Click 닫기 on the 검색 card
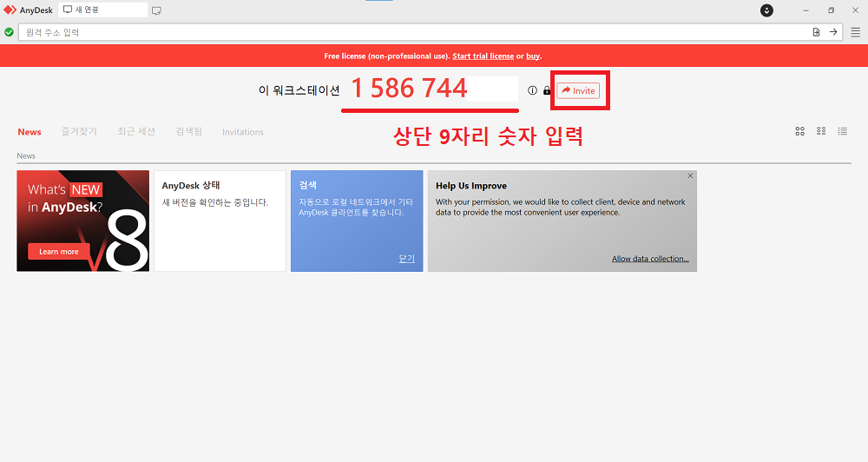 406,259
